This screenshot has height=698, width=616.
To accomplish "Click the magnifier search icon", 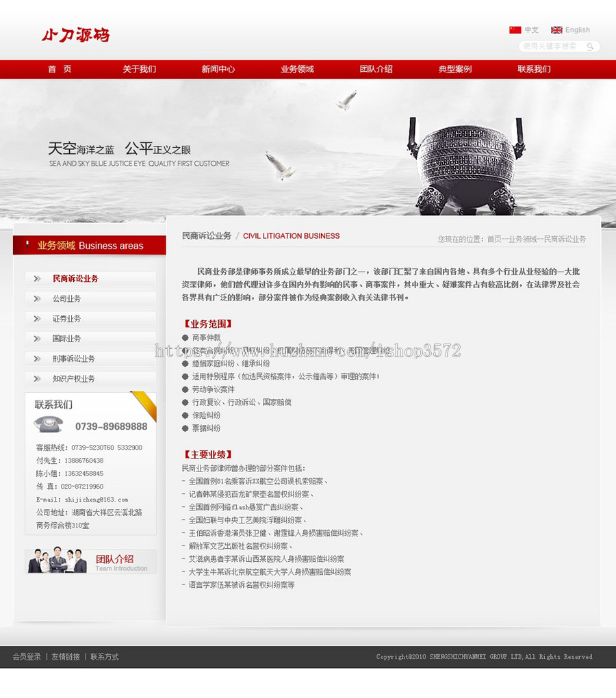I will (x=590, y=47).
